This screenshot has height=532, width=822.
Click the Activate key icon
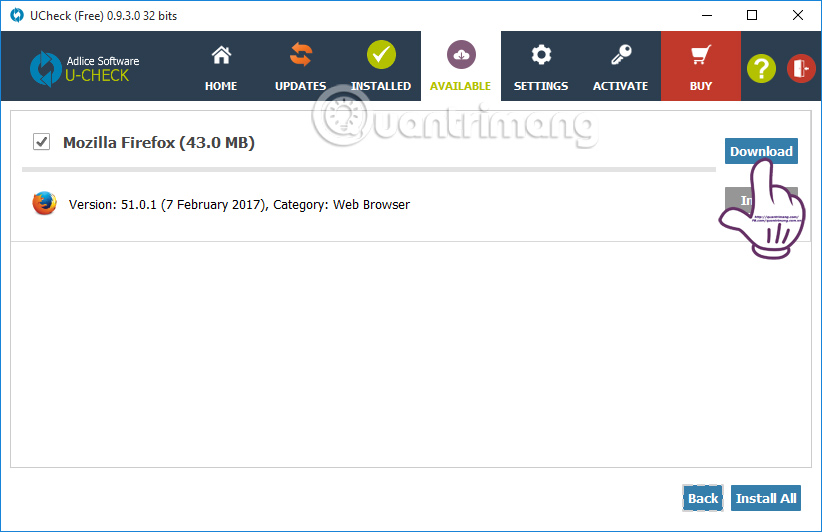(620, 55)
